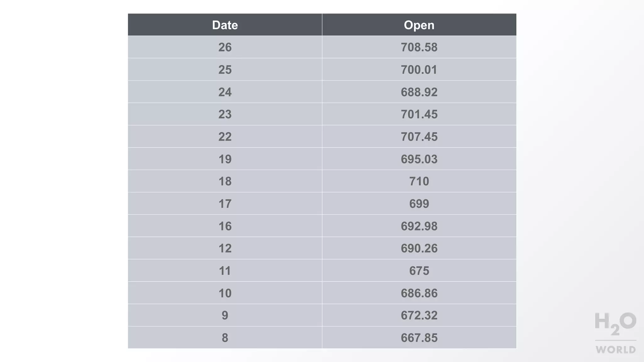The height and width of the screenshot is (362, 644).
Task: Select the date cell showing 26
Action: 225,47
